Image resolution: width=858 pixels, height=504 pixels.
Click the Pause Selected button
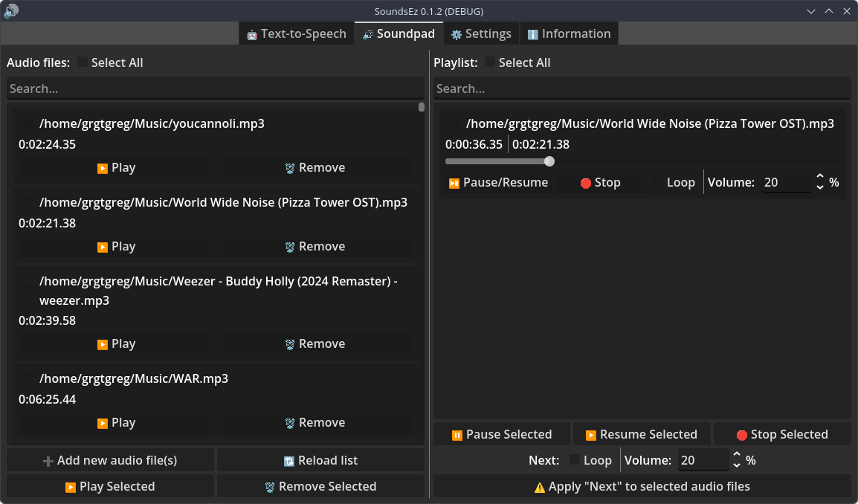(x=502, y=435)
